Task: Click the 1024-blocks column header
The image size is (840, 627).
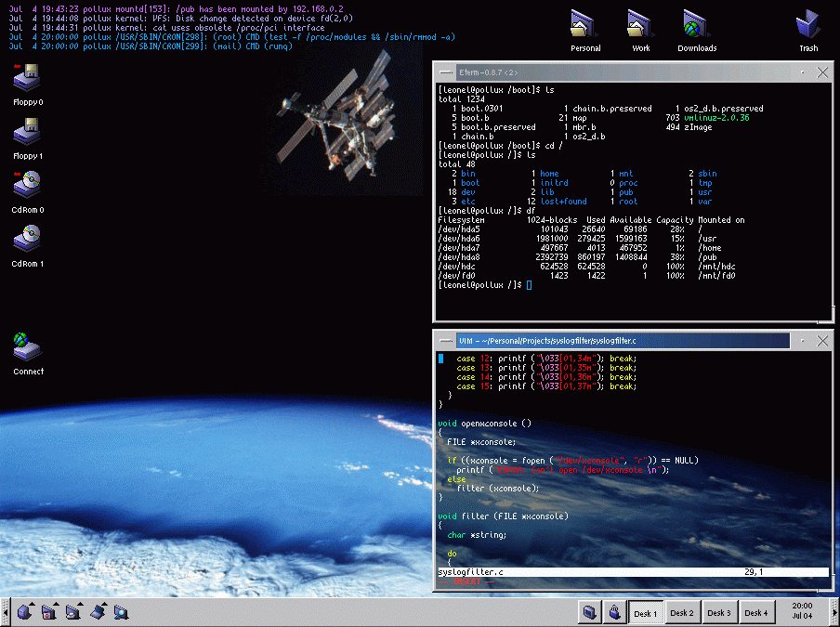Action: point(552,220)
